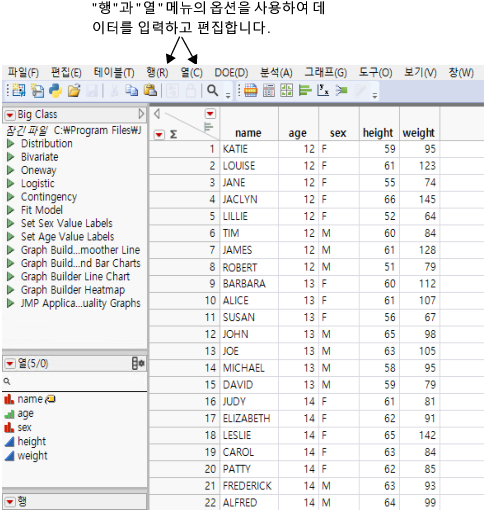Click the green four-panel grid toolbar icon

point(287,90)
